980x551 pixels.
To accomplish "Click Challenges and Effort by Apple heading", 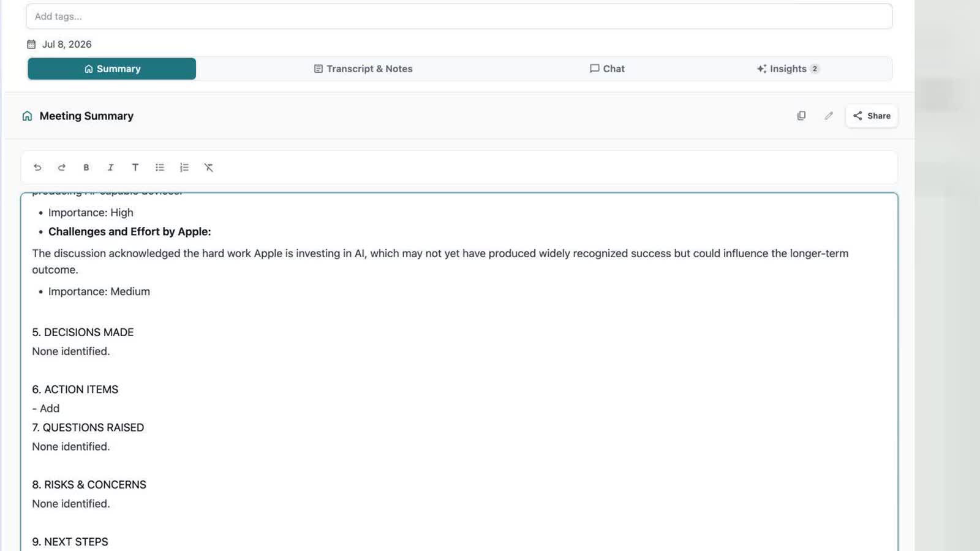I will 130,231.
